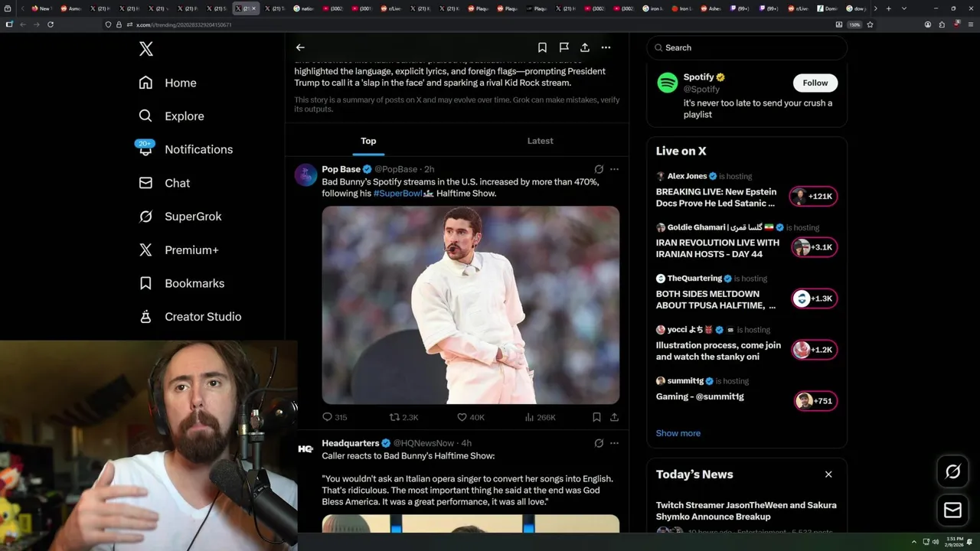Open the volume icon in system tray

coord(935,542)
